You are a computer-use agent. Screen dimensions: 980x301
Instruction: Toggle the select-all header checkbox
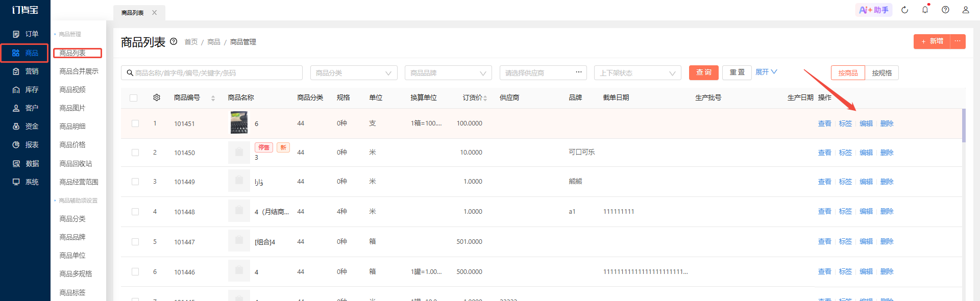(134, 98)
